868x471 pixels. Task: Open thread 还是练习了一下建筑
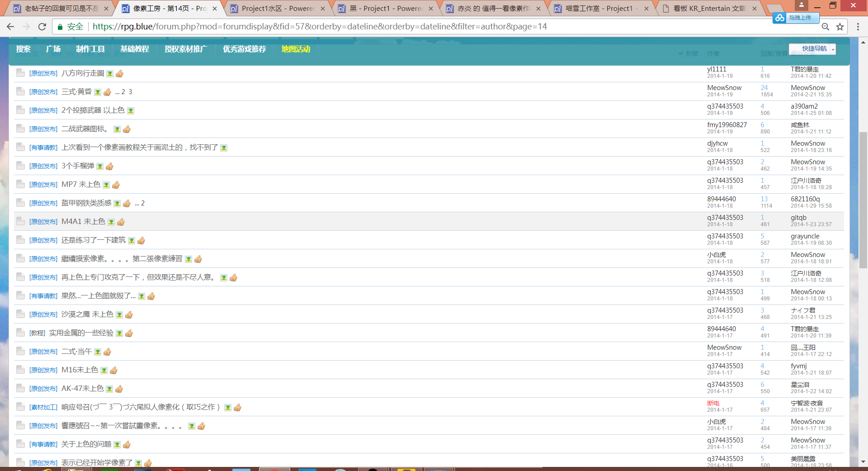pyautogui.click(x=94, y=240)
